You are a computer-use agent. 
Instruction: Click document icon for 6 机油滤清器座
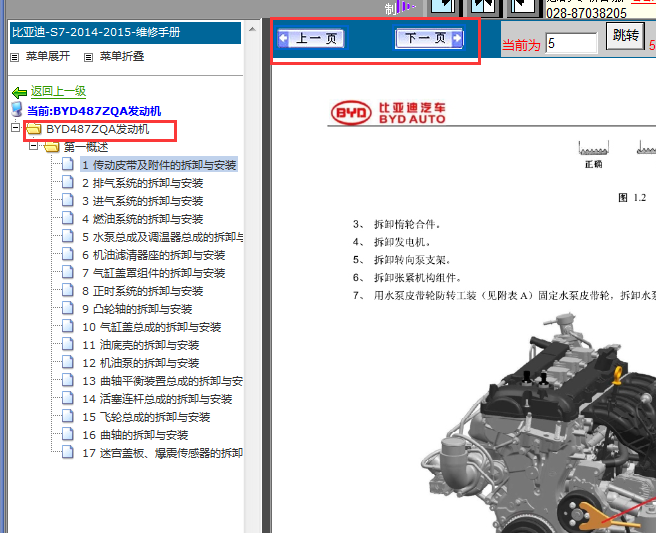(68, 254)
